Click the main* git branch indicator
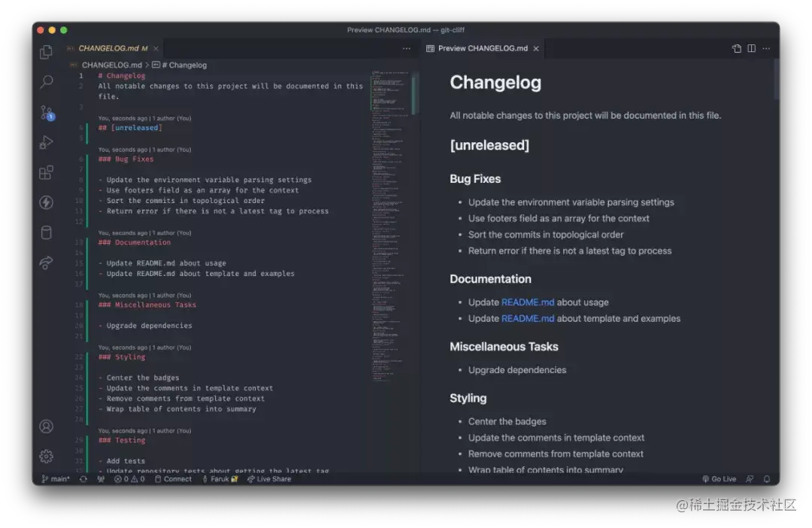This screenshot has width=812, height=528. (56, 479)
